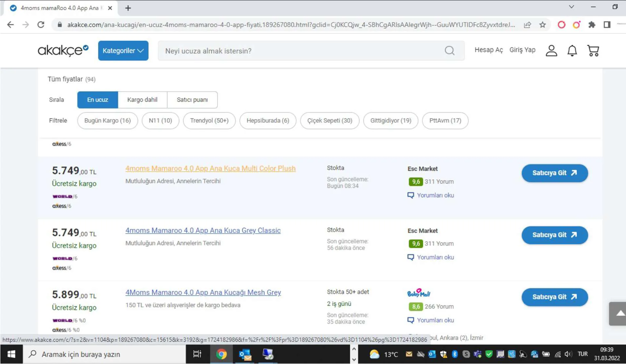Click the Giriş Yap link
The image size is (626, 364).
pyautogui.click(x=522, y=50)
